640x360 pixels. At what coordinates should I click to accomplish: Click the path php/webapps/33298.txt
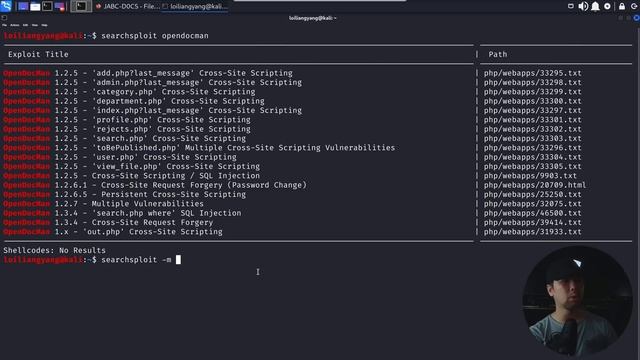533,82
